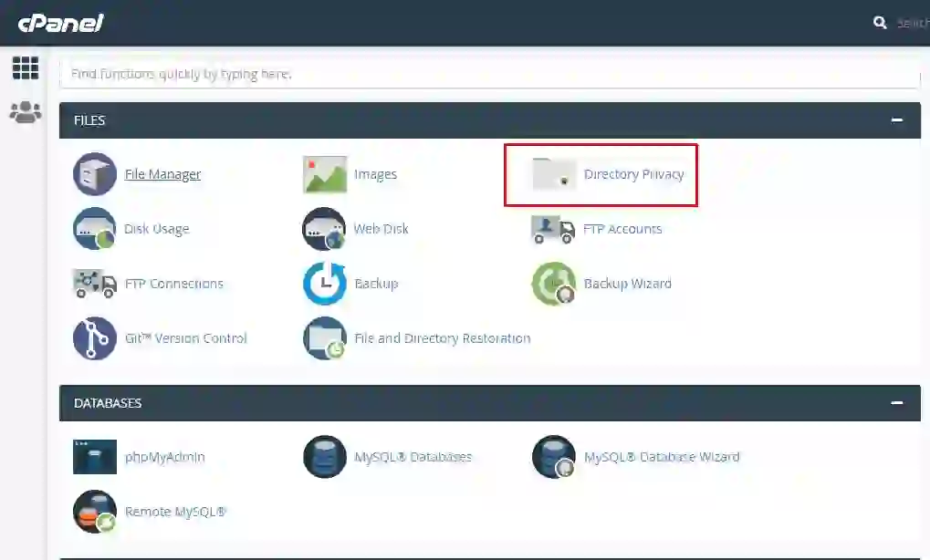930x560 pixels.
Task: Click the Disk Usage icon
Action: tap(94, 229)
